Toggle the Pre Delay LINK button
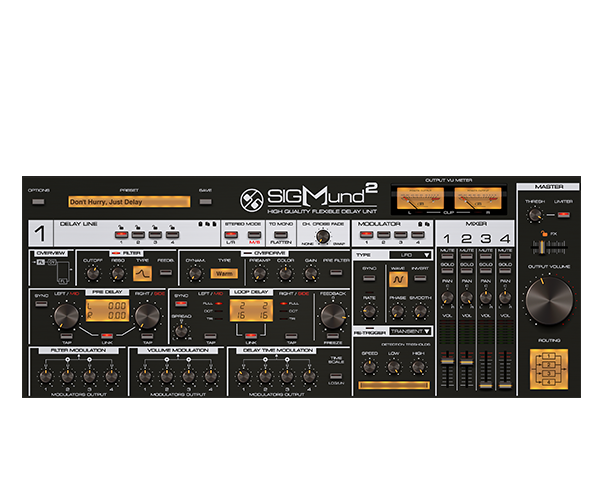 (x=107, y=336)
